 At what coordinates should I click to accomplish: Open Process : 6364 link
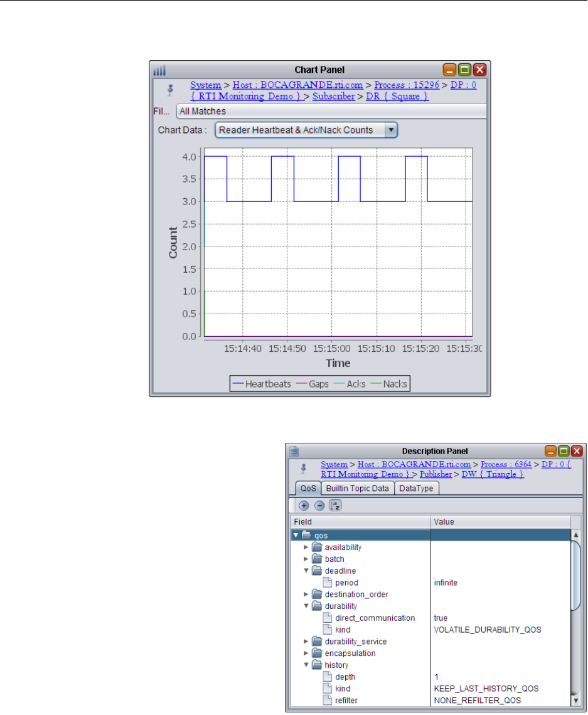(x=506, y=464)
